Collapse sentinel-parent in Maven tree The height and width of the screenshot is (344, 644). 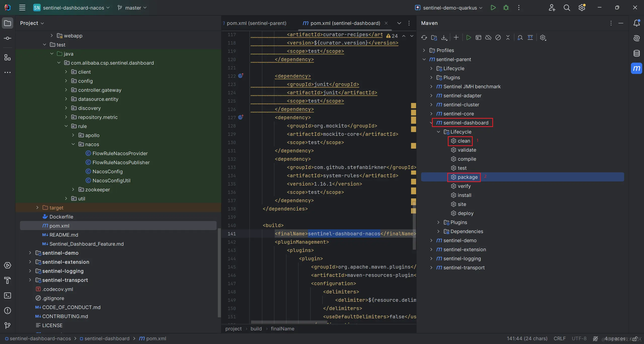point(424,59)
